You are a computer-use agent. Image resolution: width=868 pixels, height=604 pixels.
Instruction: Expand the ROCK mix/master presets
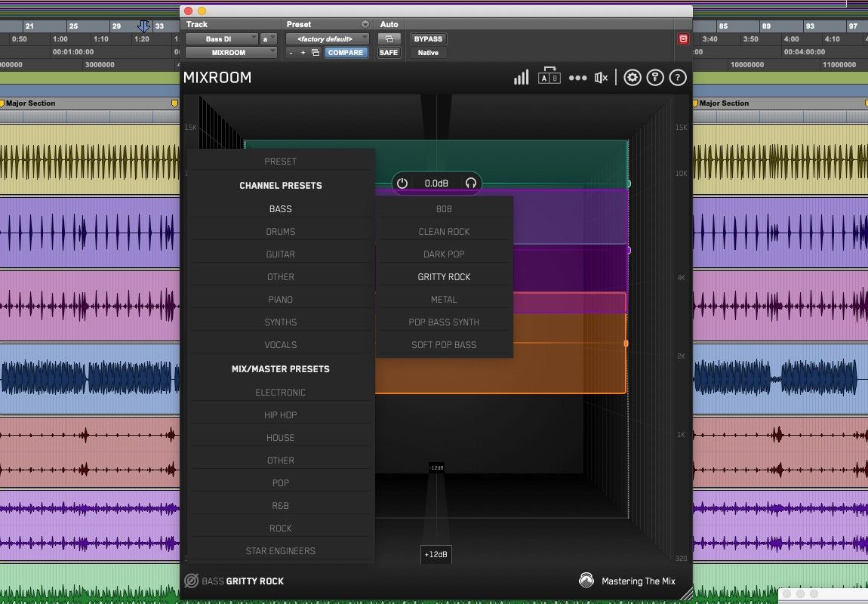coord(281,528)
